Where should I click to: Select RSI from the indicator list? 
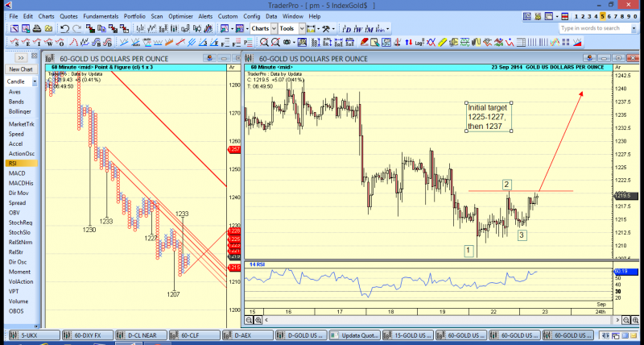click(x=13, y=163)
